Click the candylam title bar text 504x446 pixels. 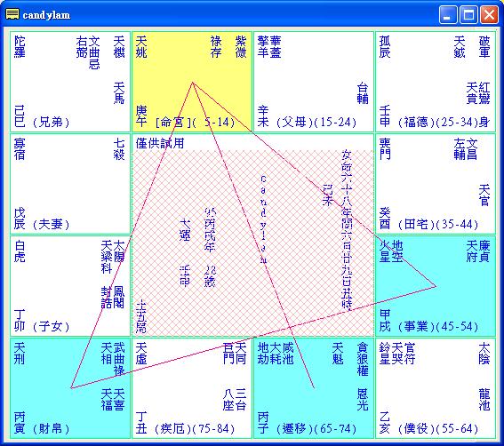[x=46, y=15]
